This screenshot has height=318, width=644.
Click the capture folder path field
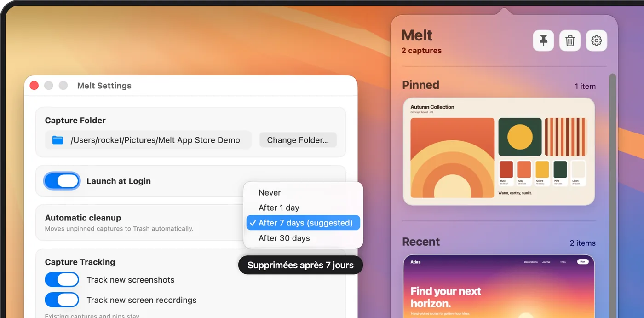(148, 140)
